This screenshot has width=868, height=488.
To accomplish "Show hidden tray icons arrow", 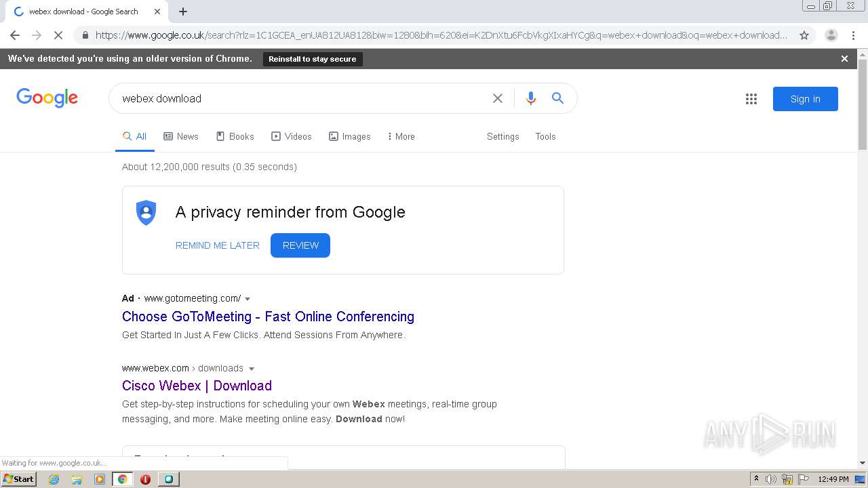I will tap(756, 479).
